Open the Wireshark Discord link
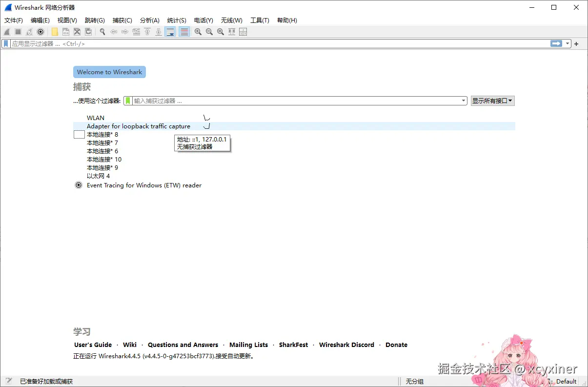The width and height of the screenshot is (588, 387). [x=346, y=345]
